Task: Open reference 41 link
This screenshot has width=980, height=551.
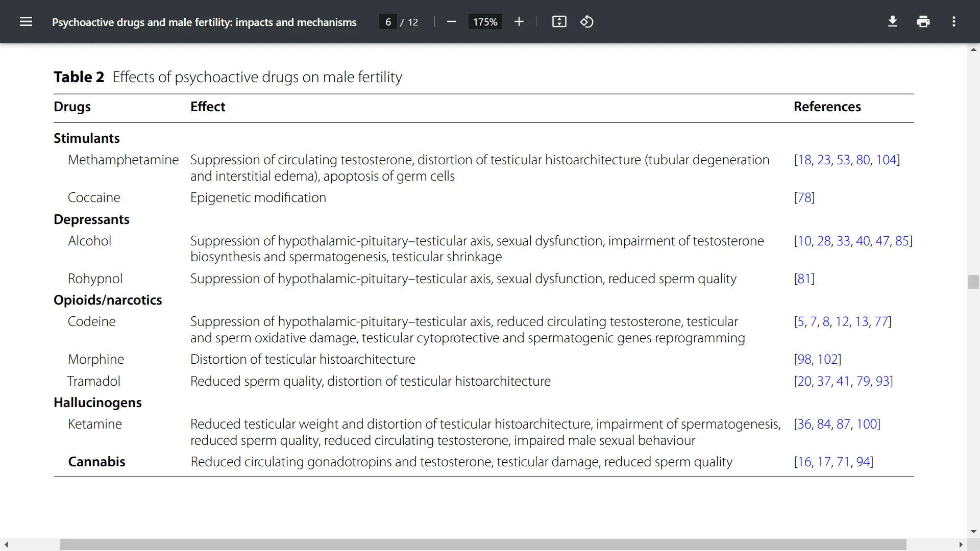Action: coord(843,381)
